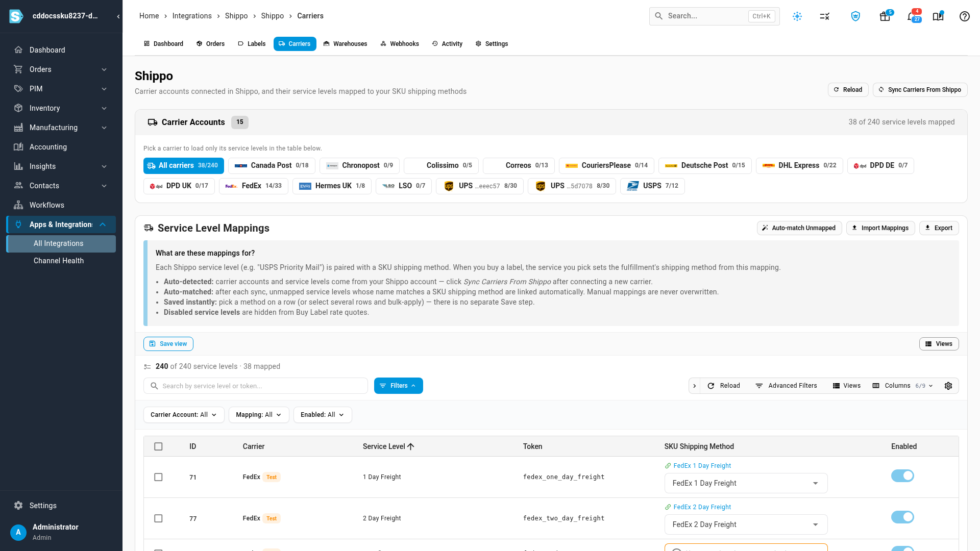Click Sync Carriers From Shippo button
The image size is (980, 551).
click(920, 90)
